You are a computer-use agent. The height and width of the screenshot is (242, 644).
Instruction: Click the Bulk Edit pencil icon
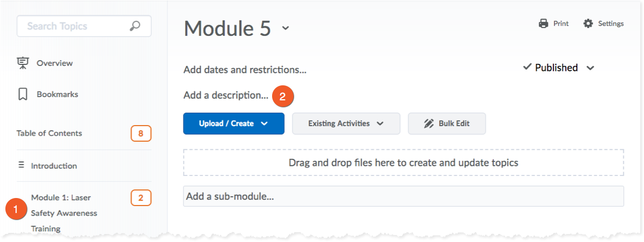428,123
